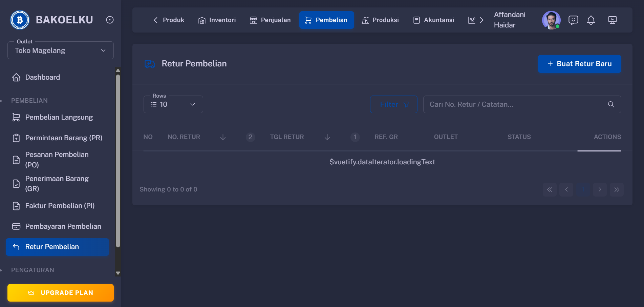Toggle sort order on NO. RETUR column
This screenshot has height=307, width=644.
(223, 137)
